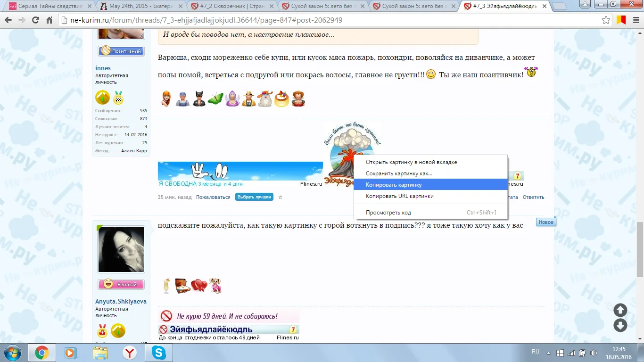Image resolution: width=644 pixels, height=362 pixels.
Task: Click the Batman mask award icon
Action: pyautogui.click(x=198, y=99)
